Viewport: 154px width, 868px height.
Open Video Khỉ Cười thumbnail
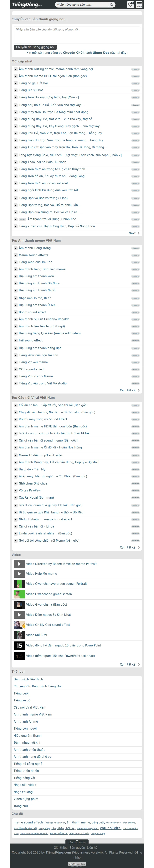(x=19, y=635)
